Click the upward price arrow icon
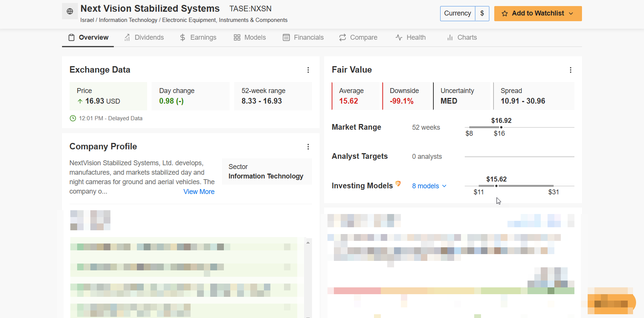Viewport: 644px width, 318px height. 80,101
